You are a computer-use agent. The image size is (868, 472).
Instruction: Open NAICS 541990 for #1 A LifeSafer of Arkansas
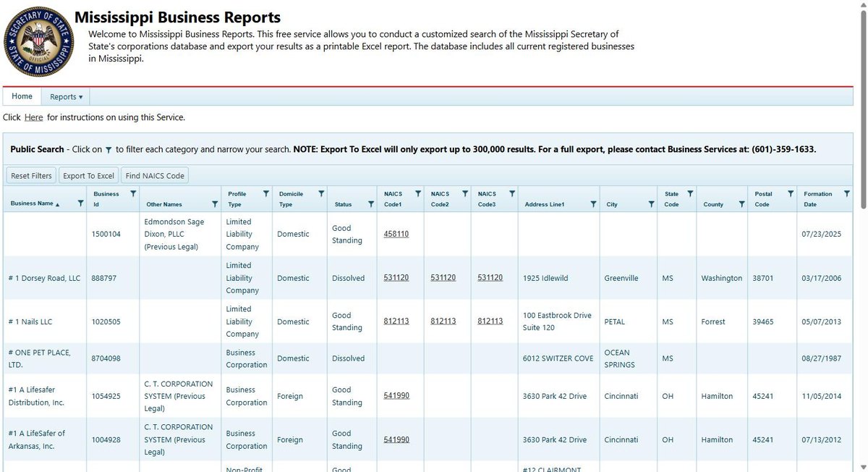pos(396,439)
